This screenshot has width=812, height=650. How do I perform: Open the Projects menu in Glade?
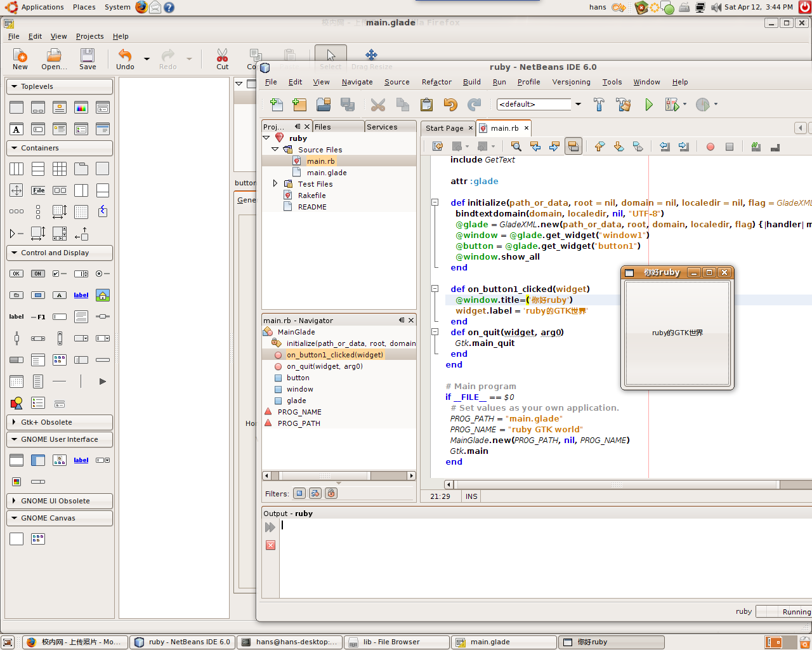click(x=89, y=36)
